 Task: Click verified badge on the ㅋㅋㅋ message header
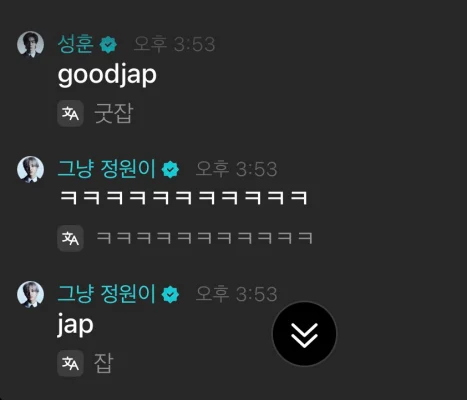(x=170, y=169)
